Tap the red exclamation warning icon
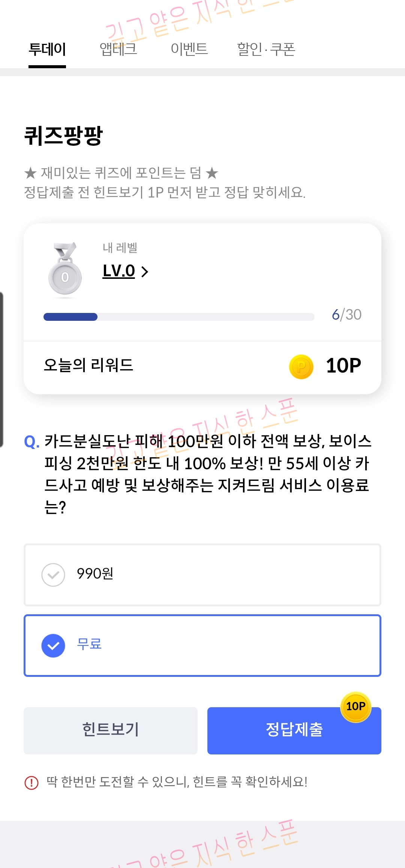Viewport: 405px width, 868px height. pyautogui.click(x=31, y=783)
